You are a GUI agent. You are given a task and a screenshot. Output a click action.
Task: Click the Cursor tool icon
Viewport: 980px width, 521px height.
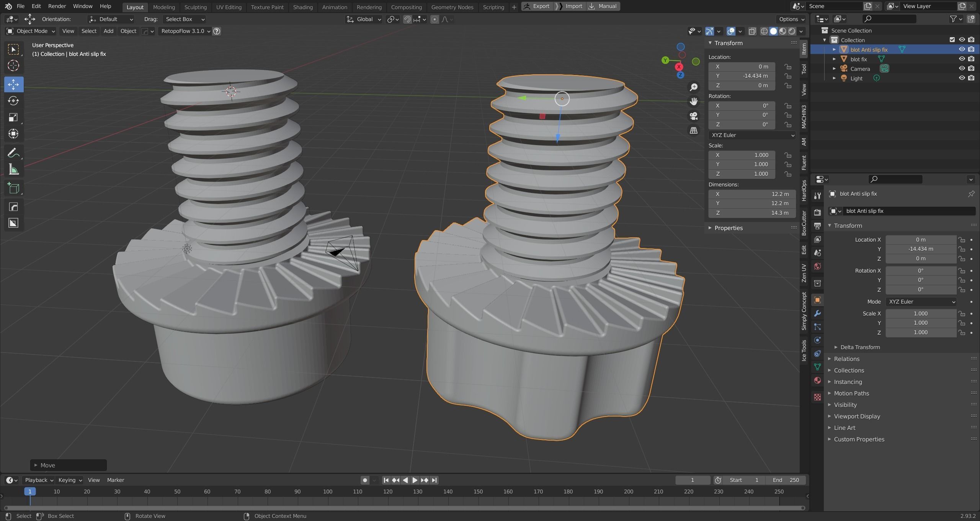(13, 65)
